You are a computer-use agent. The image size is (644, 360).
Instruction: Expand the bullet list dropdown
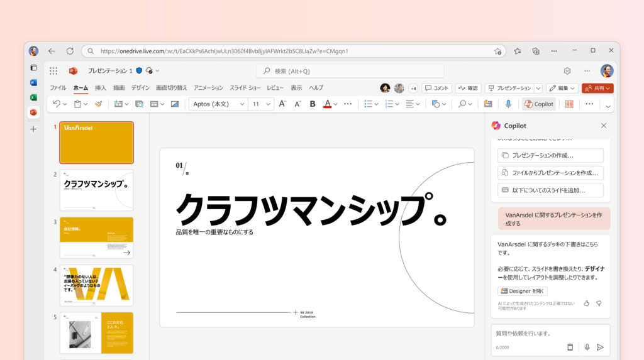[376, 104]
